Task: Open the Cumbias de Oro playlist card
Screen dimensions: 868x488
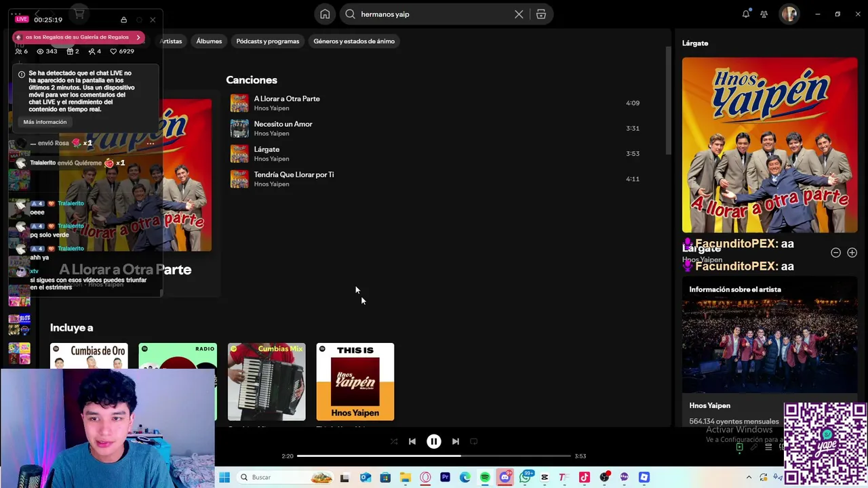Action: (89, 356)
